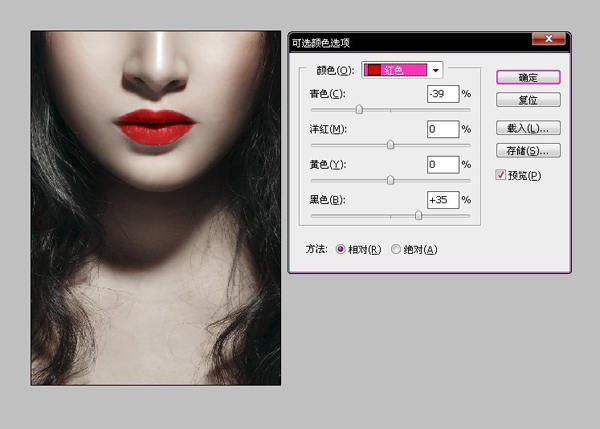Click the red lips in the portrait image
Image resolution: width=600 pixels, height=429 pixels.
[x=155, y=127]
